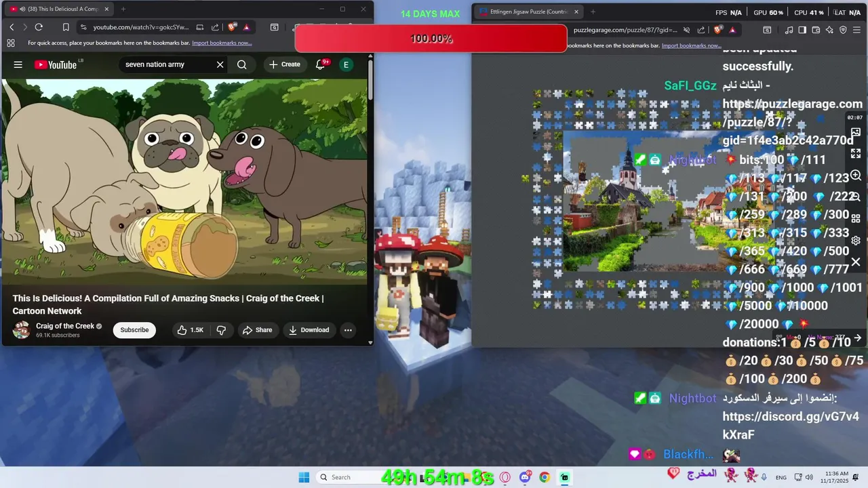Open apps grid on YouTube bookmarks bar
This screenshot has height=488, width=868.
[x=11, y=43]
